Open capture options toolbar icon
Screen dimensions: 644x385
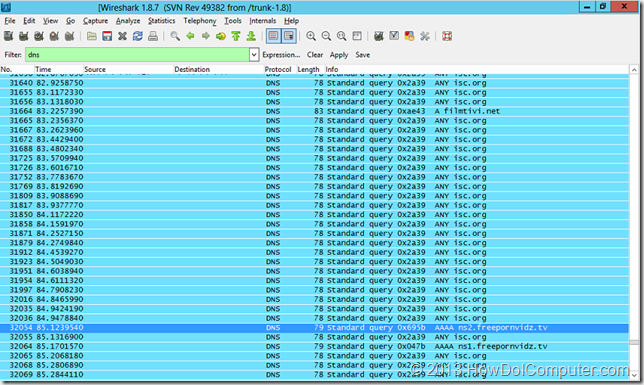[x=23, y=36]
